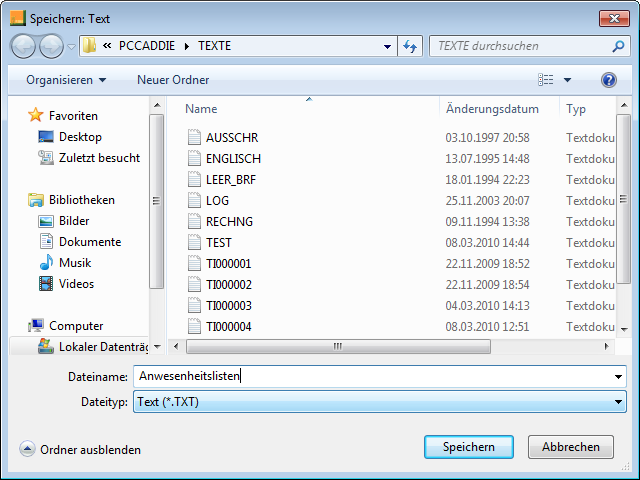This screenshot has width=640, height=480.
Task: Open help with the question mark icon
Action: (609, 80)
